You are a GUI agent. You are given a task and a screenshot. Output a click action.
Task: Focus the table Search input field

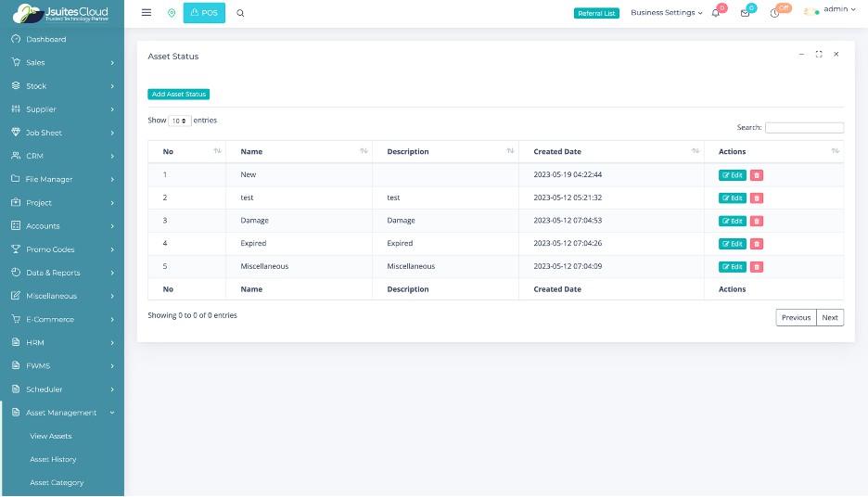[804, 128]
